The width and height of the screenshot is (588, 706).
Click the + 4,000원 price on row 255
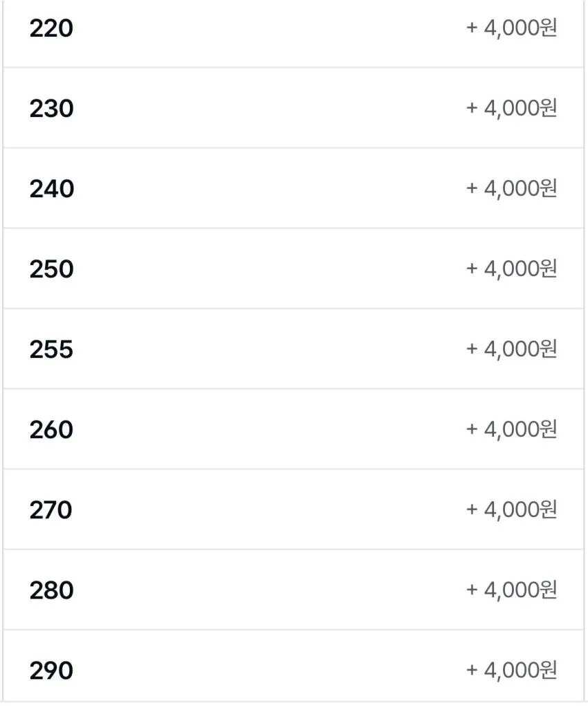click(x=511, y=350)
